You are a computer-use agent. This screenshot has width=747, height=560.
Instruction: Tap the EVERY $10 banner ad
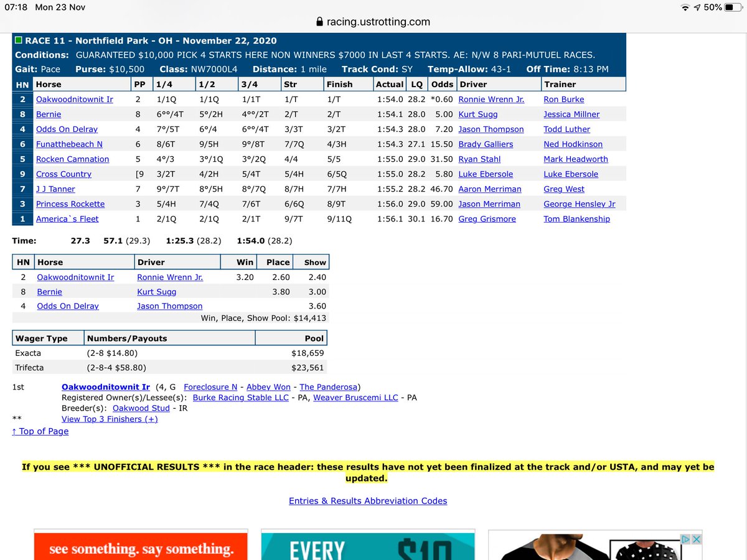[x=369, y=546]
